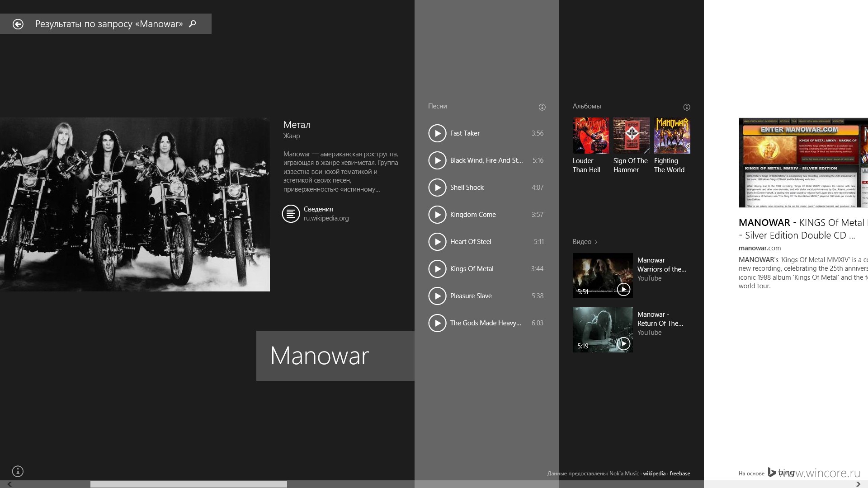Click the Fighting The World album title
This screenshot has height=488, width=868.
(669, 165)
